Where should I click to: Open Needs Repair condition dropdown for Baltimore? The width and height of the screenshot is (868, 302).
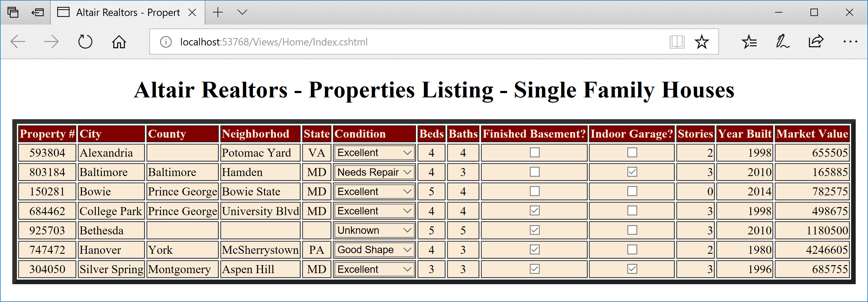click(x=374, y=172)
